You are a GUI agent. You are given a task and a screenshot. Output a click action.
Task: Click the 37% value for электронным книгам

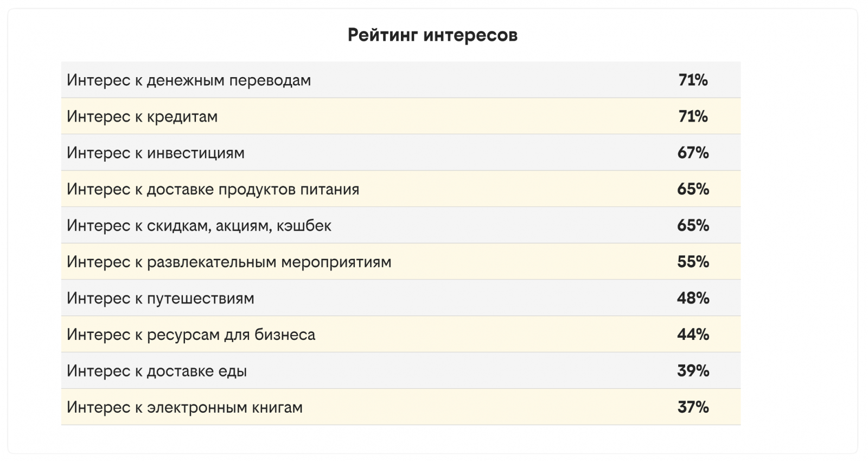tap(693, 408)
